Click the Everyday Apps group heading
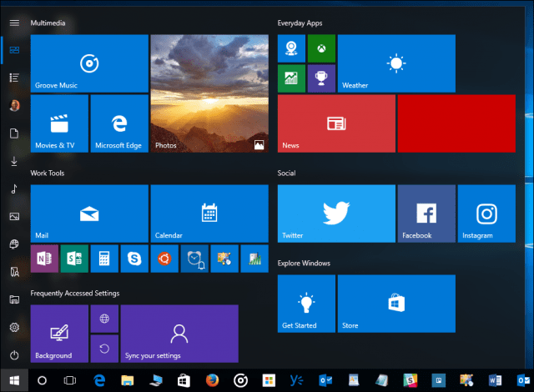This screenshot has height=392, width=534. [300, 23]
